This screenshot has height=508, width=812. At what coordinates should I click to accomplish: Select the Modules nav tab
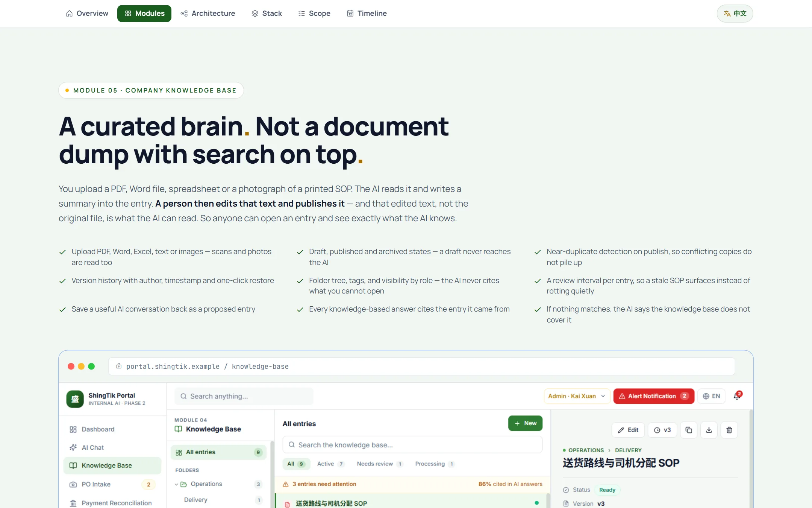tap(144, 14)
